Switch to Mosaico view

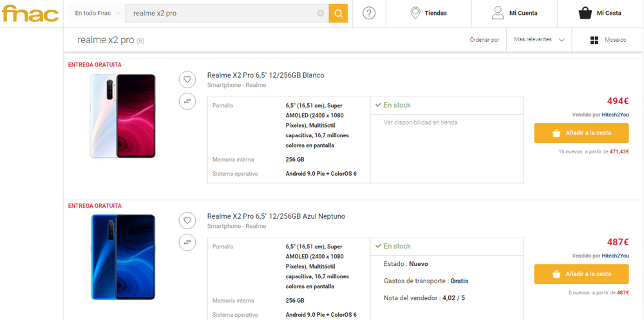[608, 40]
